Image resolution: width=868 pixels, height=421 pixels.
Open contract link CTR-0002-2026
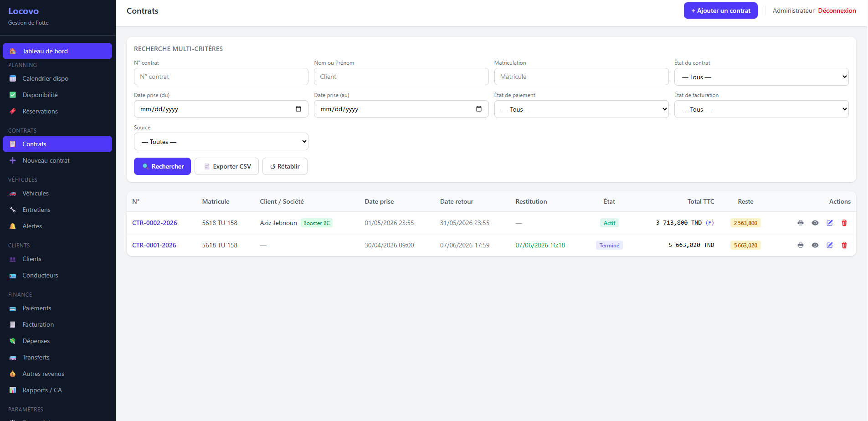click(154, 223)
